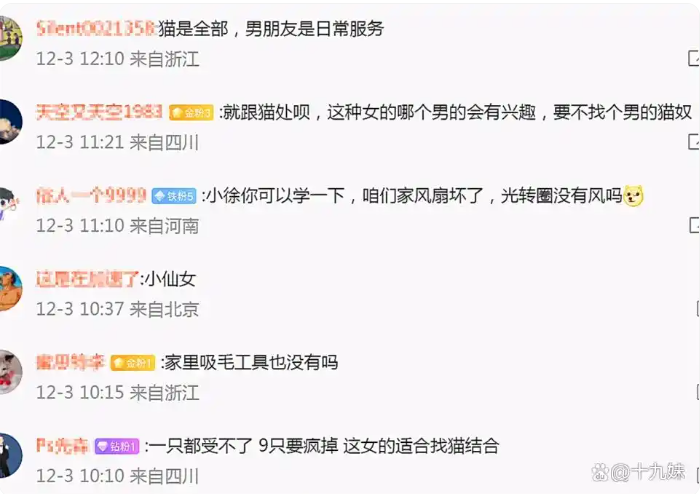Click avatar next to 小徐你可以学一下 comment

click(x=9, y=205)
